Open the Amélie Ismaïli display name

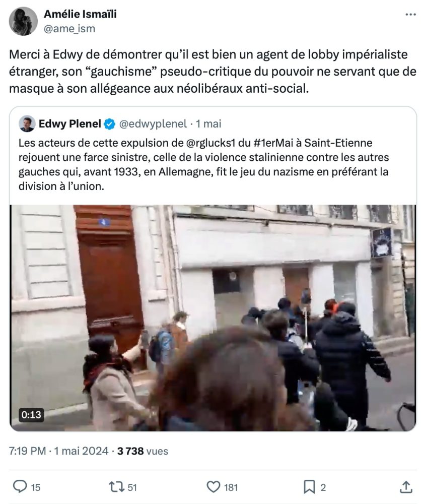coord(80,14)
